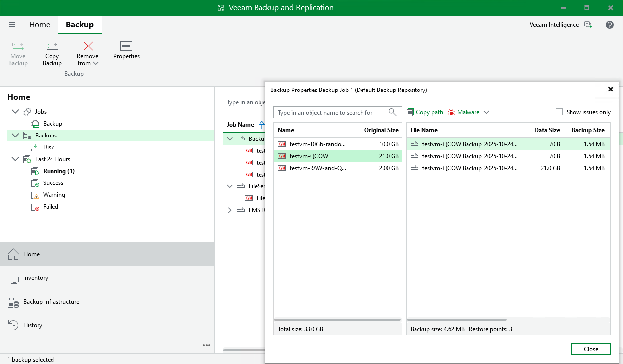Collapse the Last 24 Hours node
The width and height of the screenshot is (623, 364).
pos(15,159)
